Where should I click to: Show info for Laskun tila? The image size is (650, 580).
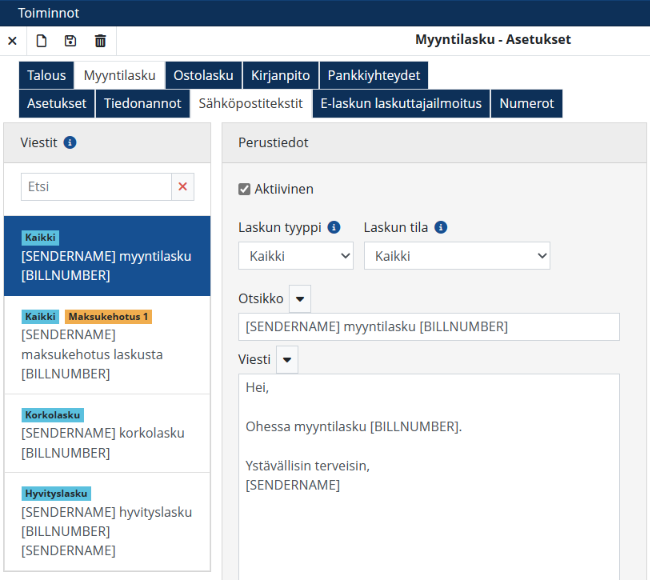[441, 227]
